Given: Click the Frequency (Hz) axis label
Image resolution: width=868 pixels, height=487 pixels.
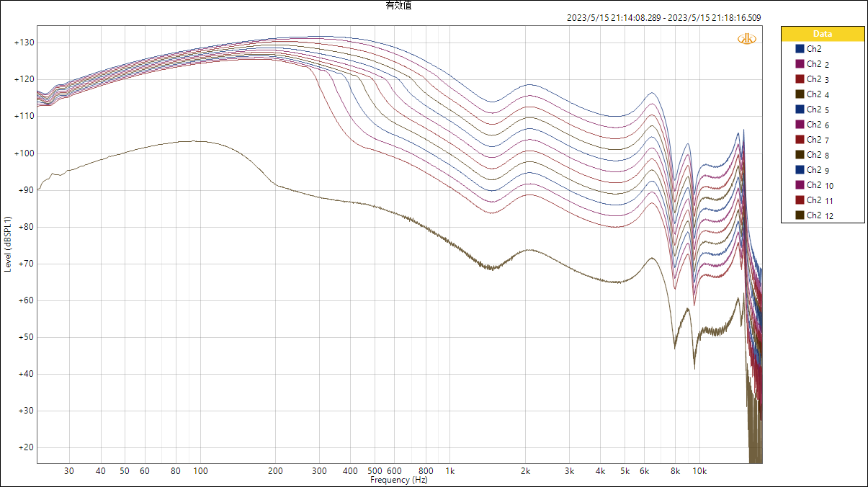Looking at the screenshot, I should point(399,480).
